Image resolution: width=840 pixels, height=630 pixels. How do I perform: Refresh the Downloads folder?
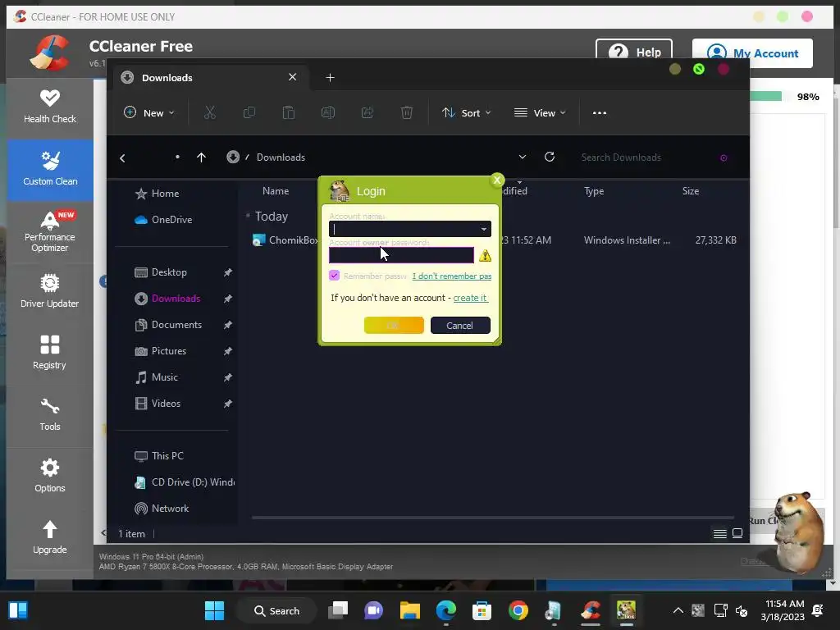click(x=550, y=157)
